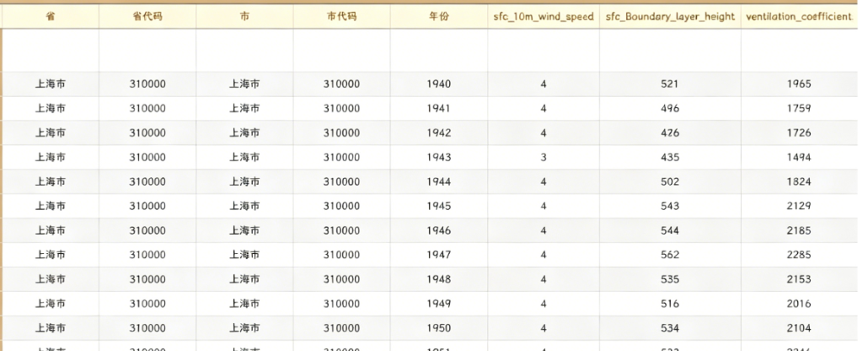Select ventilation coefficient cell 1965
This screenshot has height=351, width=868.
(x=800, y=84)
